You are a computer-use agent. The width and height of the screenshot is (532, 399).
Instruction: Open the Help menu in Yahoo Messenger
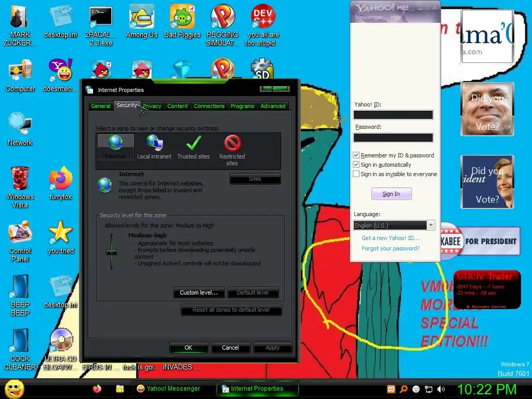[x=396, y=17]
